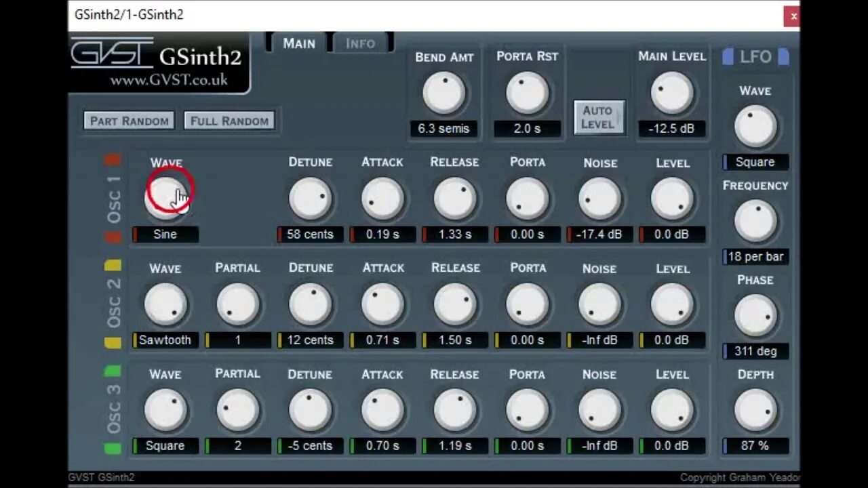
Task: Click the 87 % depth value
Action: [755, 446]
